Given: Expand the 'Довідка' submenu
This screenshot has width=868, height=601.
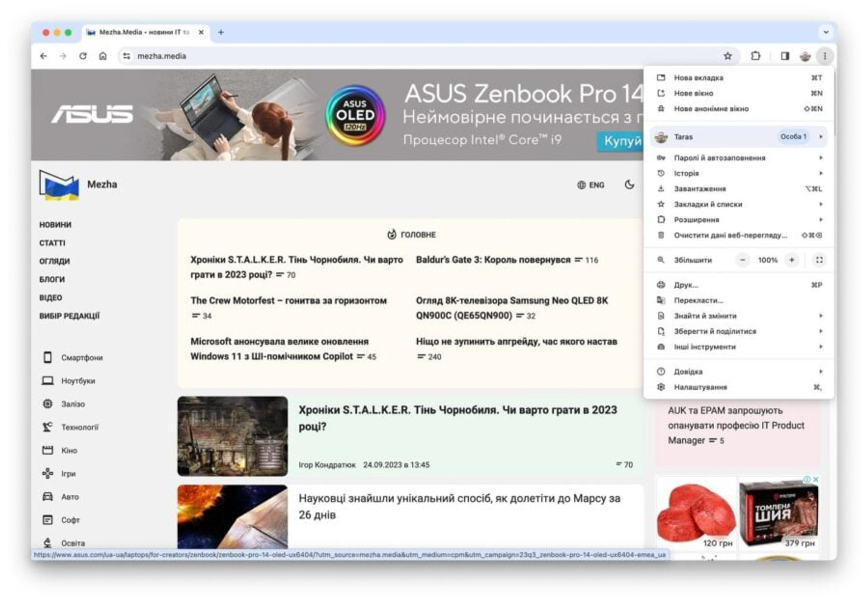Looking at the screenshot, I should 739,372.
